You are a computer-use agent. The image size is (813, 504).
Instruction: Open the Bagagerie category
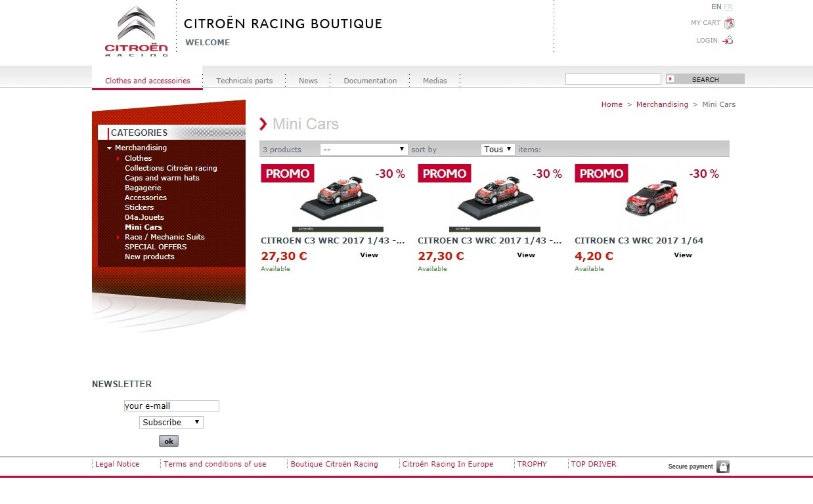(x=143, y=188)
